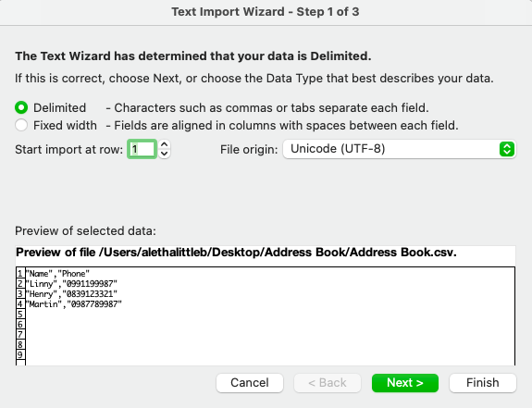
Task: Select preview row 3 containing Henry
Action: tap(71, 293)
